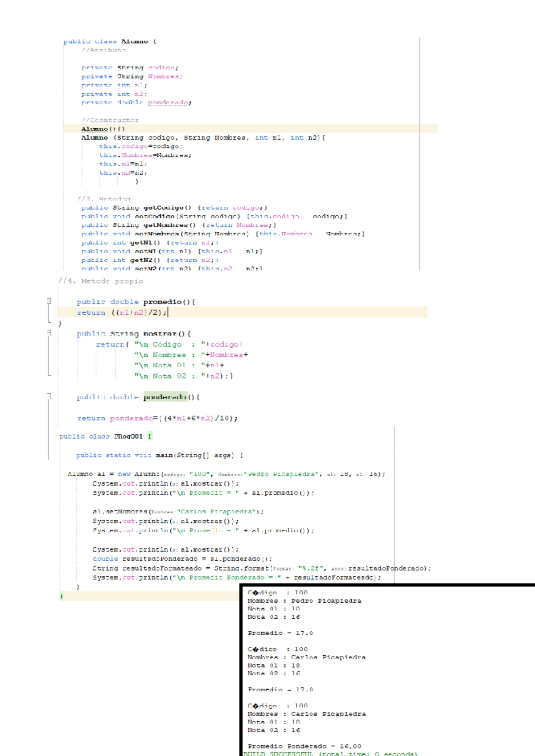Click the 'a1.setNombres("Carlos Picapiedra")' call line
Viewport: 535px width, 756px height.
pos(178,512)
